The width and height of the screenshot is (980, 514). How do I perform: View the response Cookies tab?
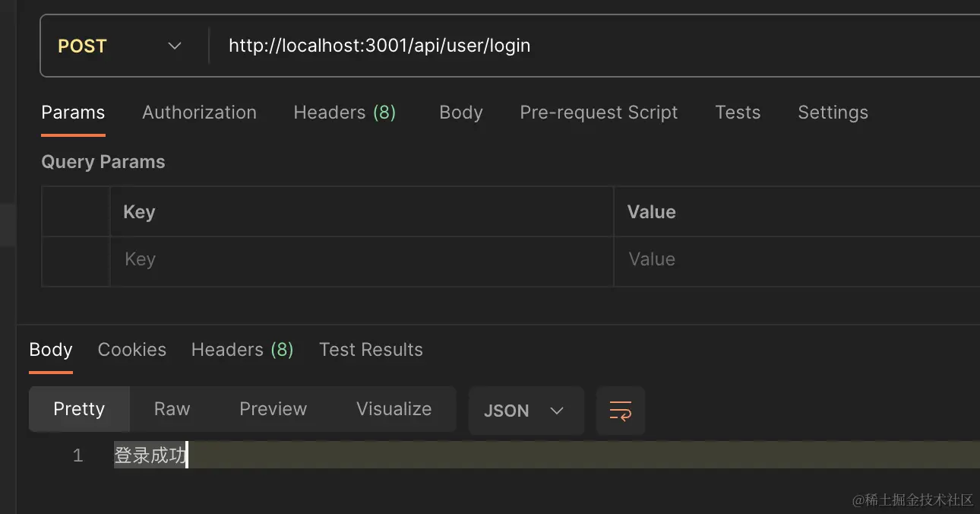[x=132, y=350]
